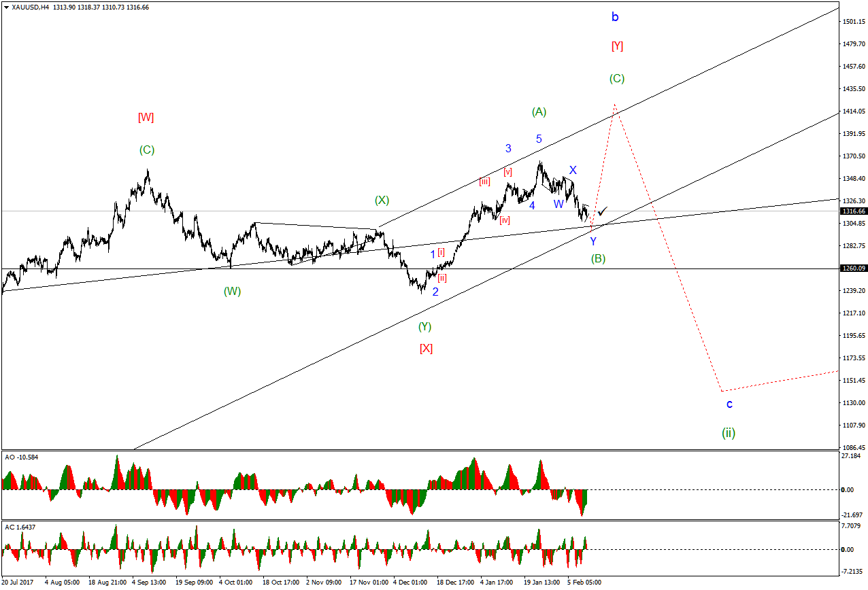This screenshot has height=590, width=868.
Task: Click the 4 Oct 01:00 time label
Action: 237,583
